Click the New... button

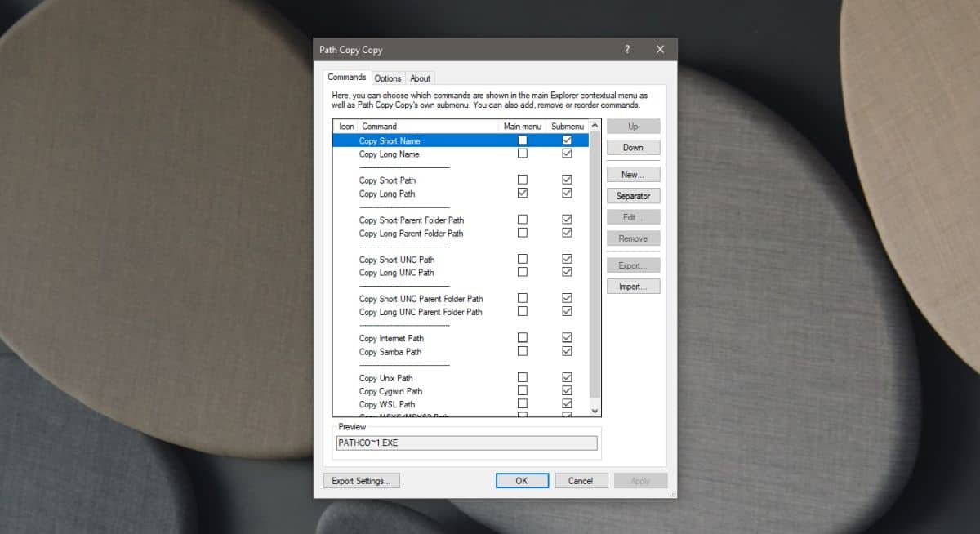pyautogui.click(x=633, y=175)
